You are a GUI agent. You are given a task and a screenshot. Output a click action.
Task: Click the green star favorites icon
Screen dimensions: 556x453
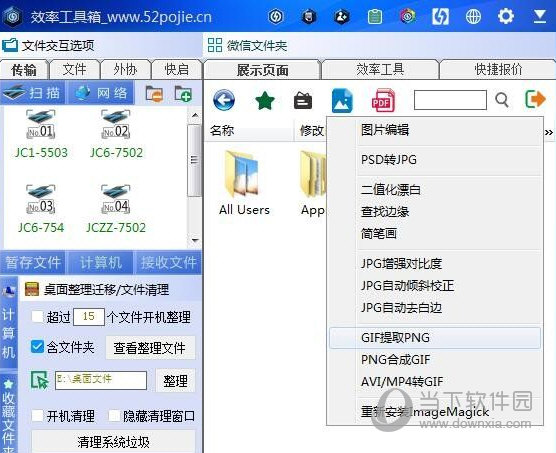point(265,100)
